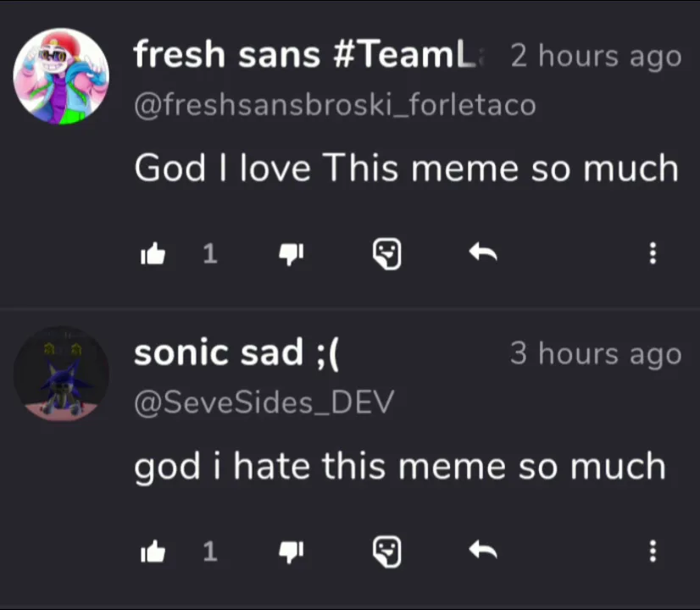Select the "god i hate this meme so much" text
Viewport: 700px width, 610px height.
(x=400, y=467)
